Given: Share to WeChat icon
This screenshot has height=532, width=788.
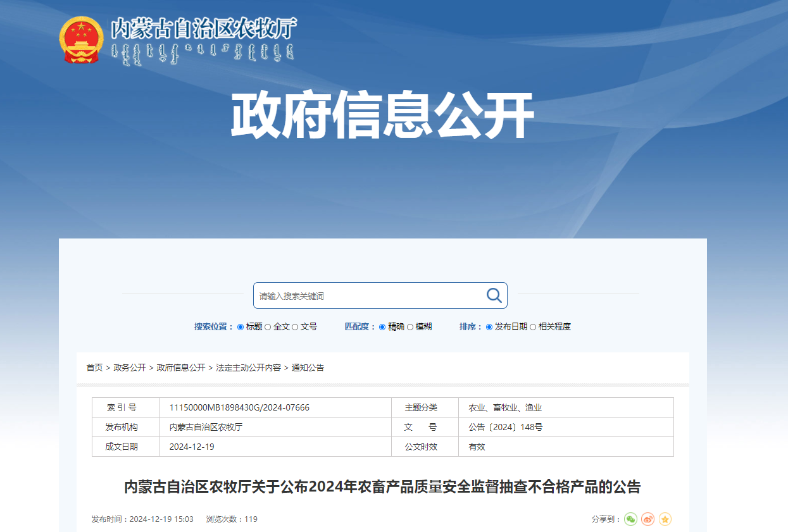Looking at the screenshot, I should coord(631,519).
